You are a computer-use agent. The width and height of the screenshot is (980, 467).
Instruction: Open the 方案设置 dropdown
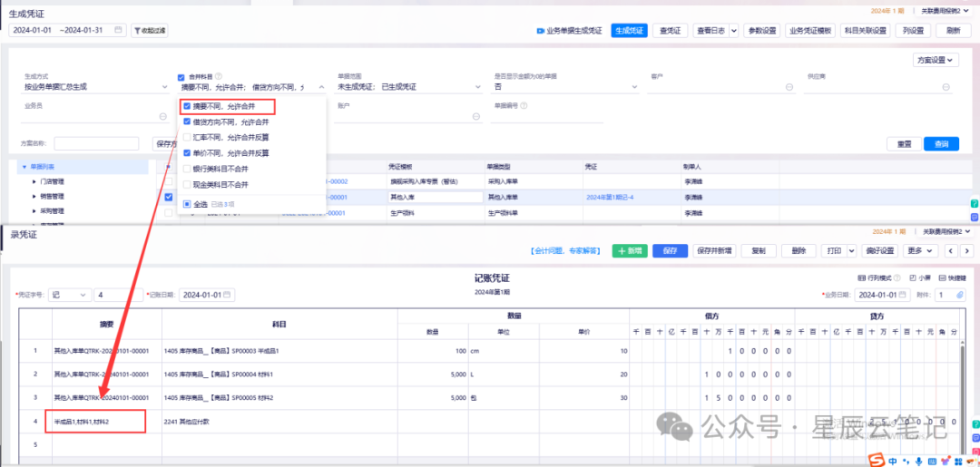point(936,60)
